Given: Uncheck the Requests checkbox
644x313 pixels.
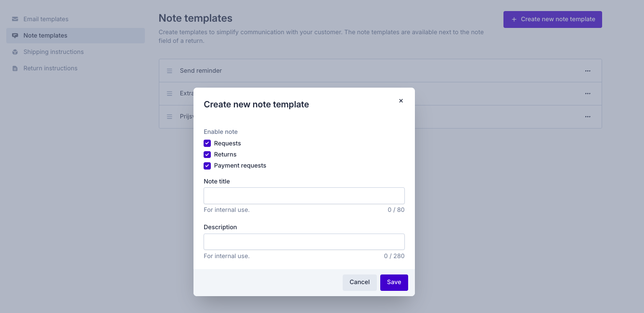Looking at the screenshot, I should pos(207,143).
